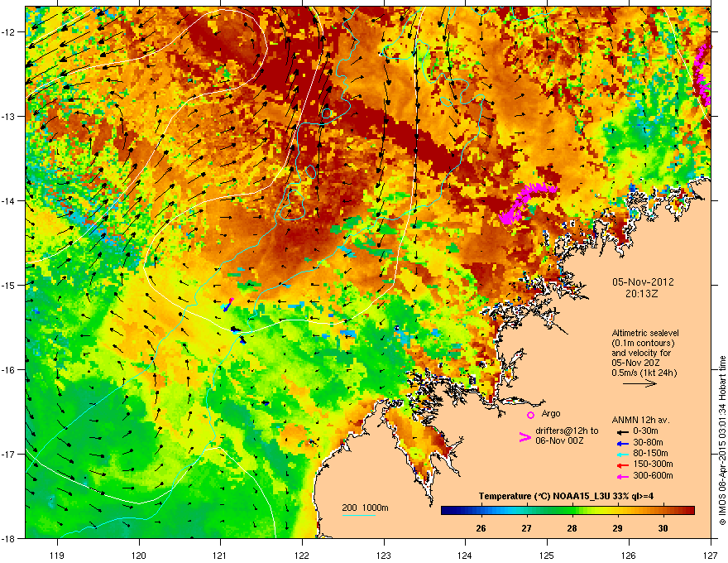This screenshot has width=728, height=563.
Task: Click the longitude axis label 122
Action: (x=302, y=555)
